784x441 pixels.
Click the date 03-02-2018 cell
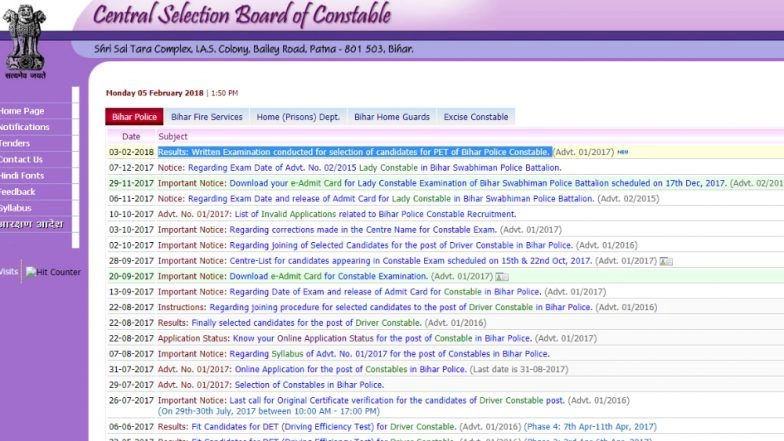pyautogui.click(x=131, y=152)
